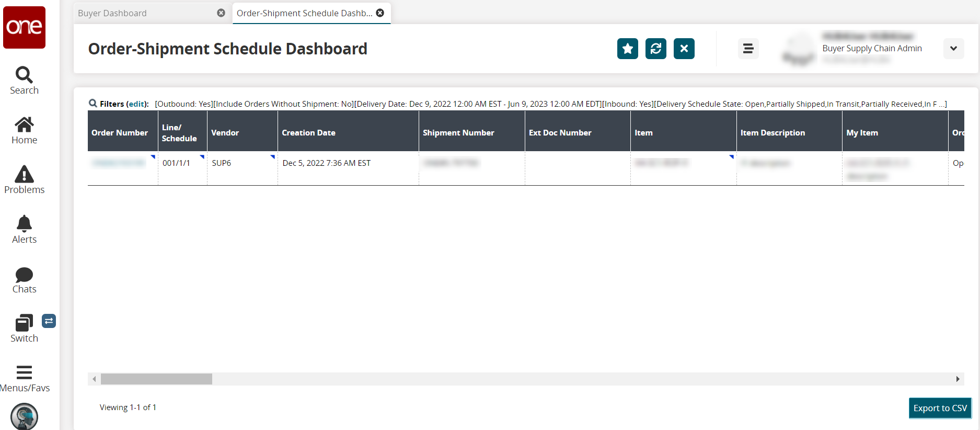
Task: Click the scrollbar right arrow
Action: pos(958,379)
